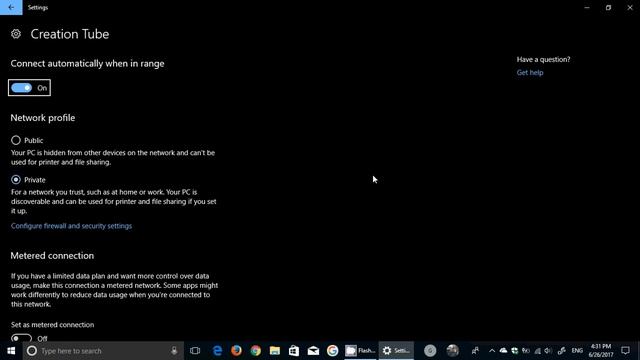This screenshot has width=640, height=360.
Task: Click the Cortana circle icon
Action: (32, 351)
